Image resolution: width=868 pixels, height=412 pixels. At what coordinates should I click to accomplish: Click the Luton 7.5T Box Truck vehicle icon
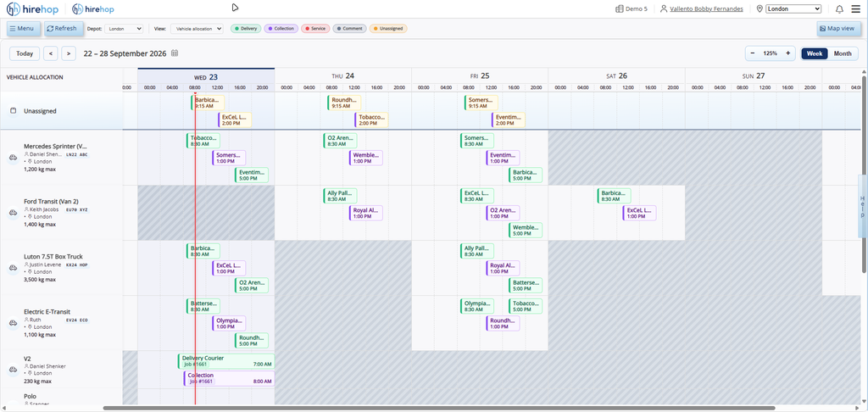click(13, 268)
